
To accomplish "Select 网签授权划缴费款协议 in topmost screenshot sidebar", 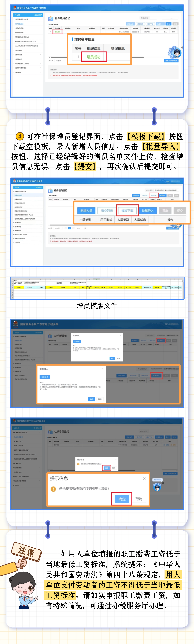I will coord(22,37).
